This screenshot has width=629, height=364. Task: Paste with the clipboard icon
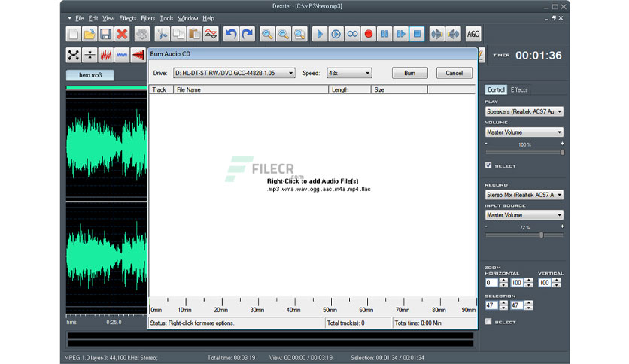(195, 34)
